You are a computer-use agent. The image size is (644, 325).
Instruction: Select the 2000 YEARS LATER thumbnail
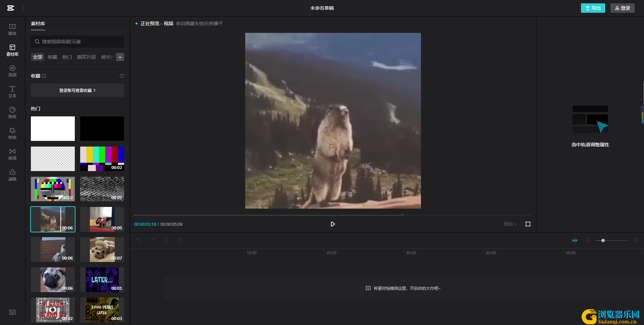(x=102, y=310)
